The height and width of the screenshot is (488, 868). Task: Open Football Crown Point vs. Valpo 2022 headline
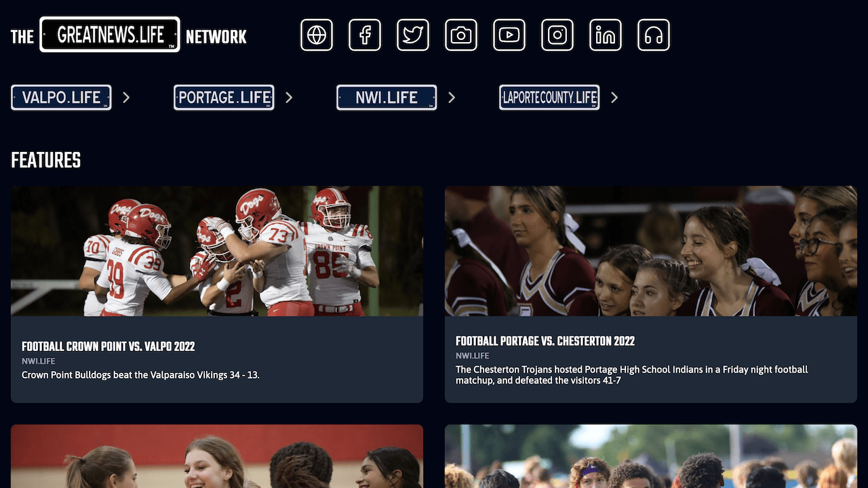pos(108,347)
